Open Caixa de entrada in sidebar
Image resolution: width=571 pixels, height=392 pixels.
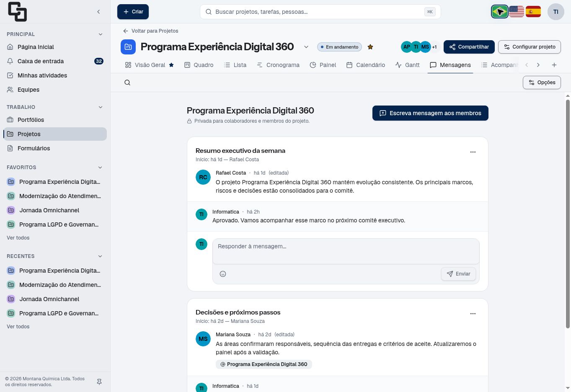click(x=55, y=61)
